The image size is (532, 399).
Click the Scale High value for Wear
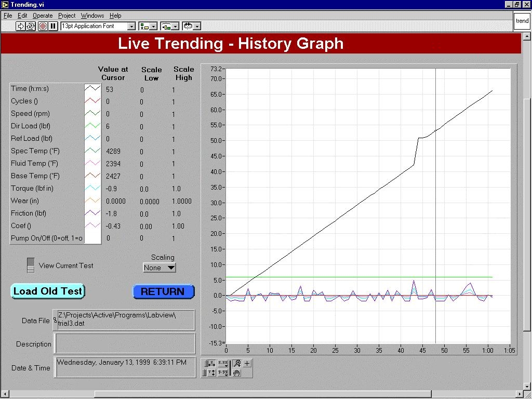pyautogui.click(x=182, y=201)
